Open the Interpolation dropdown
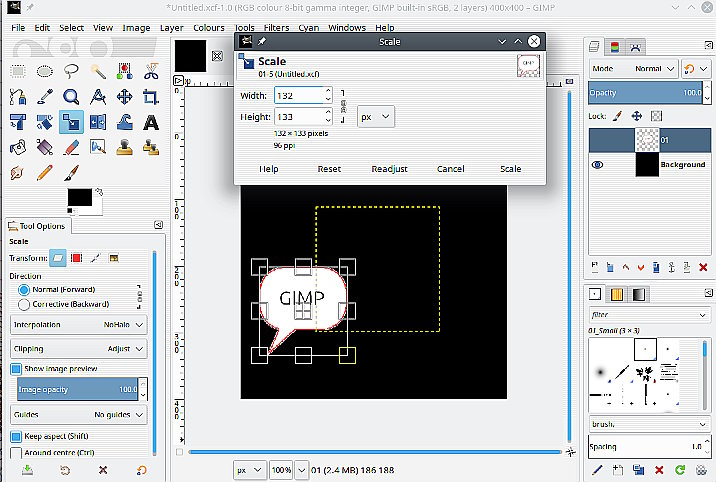 coord(79,325)
